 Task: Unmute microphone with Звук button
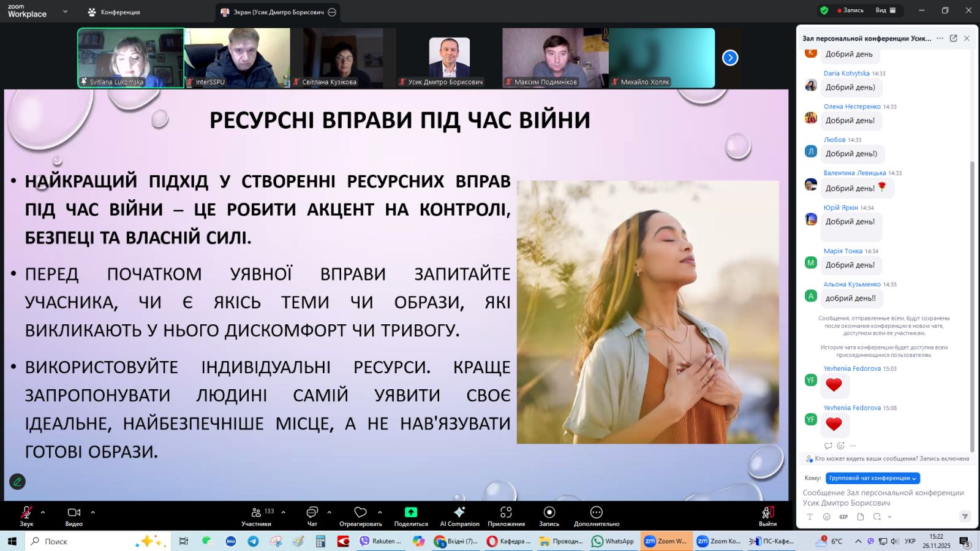coord(26,512)
